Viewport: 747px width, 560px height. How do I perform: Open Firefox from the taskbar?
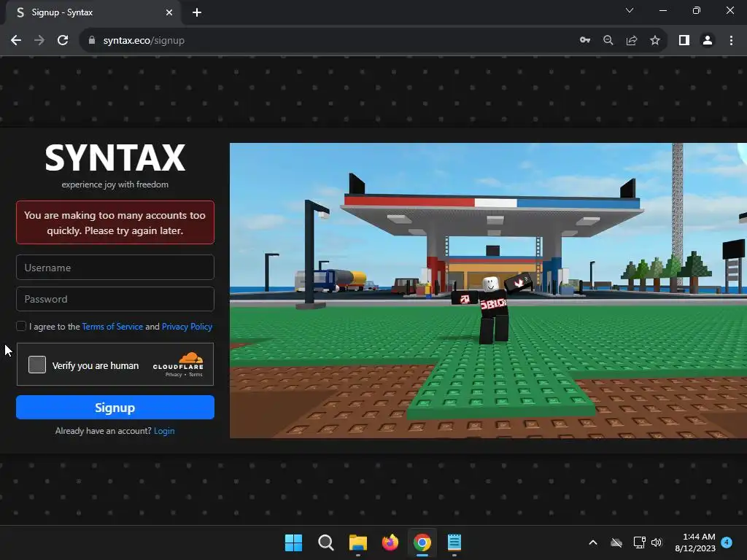click(390, 542)
